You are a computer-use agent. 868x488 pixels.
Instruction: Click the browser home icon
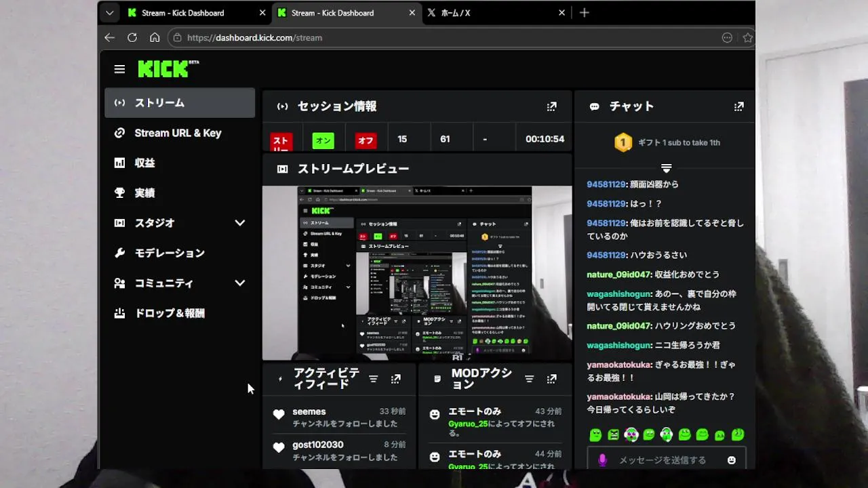tap(155, 38)
